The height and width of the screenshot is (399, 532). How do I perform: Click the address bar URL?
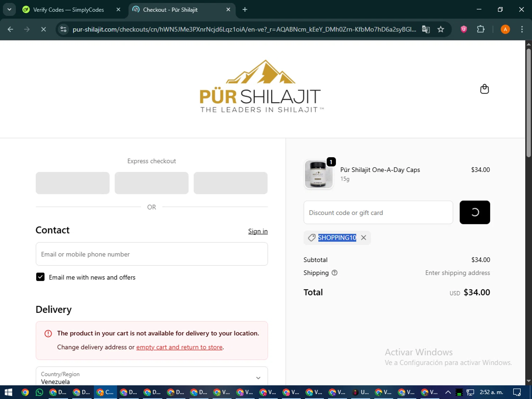(x=244, y=29)
